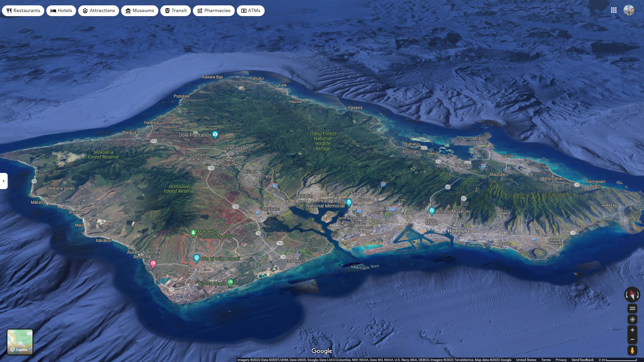Expand the collapsed left side panel
The height and width of the screenshot is (362, 644).
(x=4, y=181)
